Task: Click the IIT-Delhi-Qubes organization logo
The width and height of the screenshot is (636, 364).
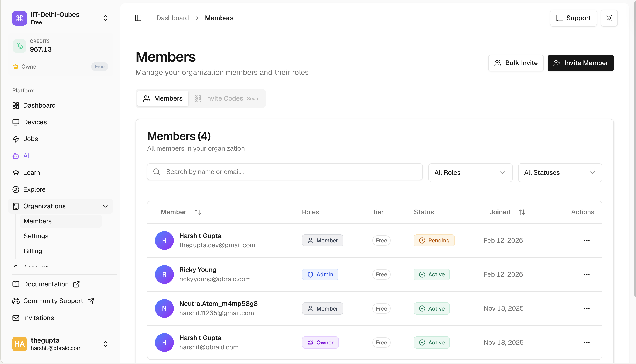Action: pos(20,18)
